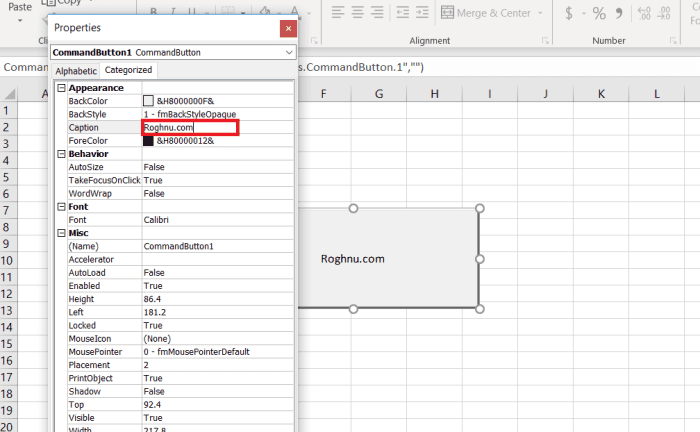The width and height of the screenshot is (700, 432).
Task: Apply Accounting number format dollar icon
Action: point(569,13)
